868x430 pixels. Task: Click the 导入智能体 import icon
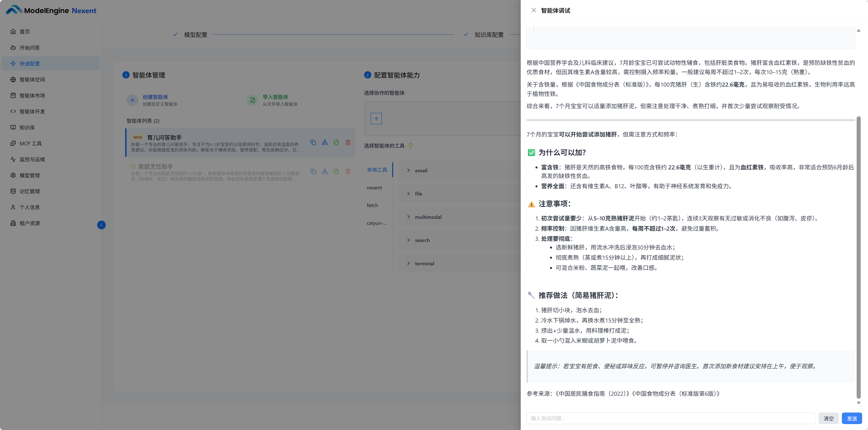click(252, 100)
